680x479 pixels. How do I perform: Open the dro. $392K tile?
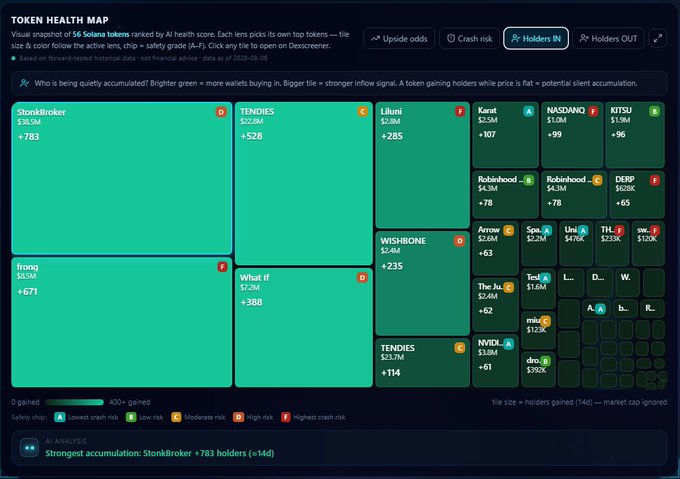[x=538, y=369]
